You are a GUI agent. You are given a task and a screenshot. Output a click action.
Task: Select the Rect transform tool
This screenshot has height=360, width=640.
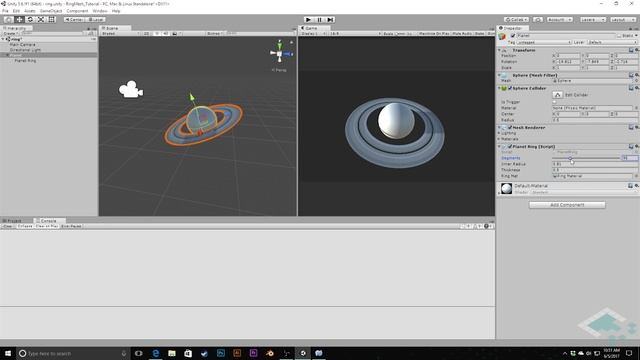coord(52,19)
